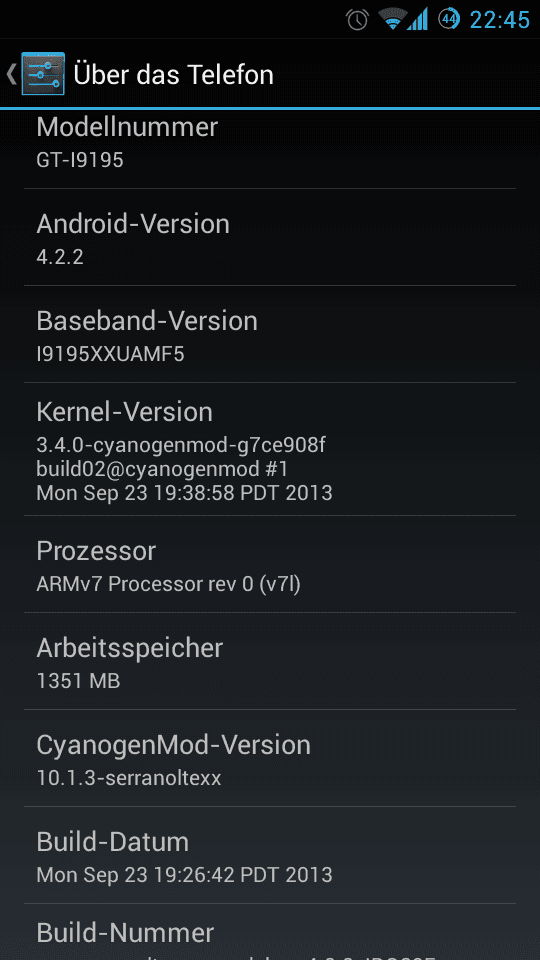
Task: Tap the Wi-Fi signal status icon
Action: 392,20
